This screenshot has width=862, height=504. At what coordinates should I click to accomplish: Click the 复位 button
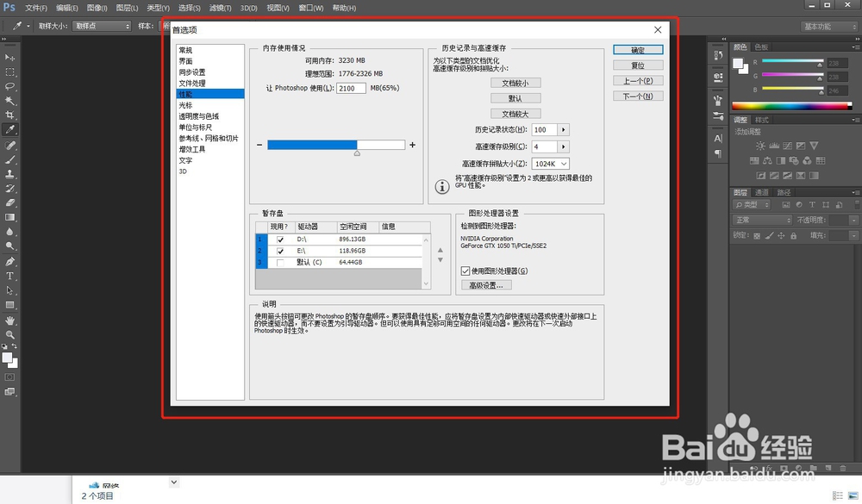coord(638,65)
